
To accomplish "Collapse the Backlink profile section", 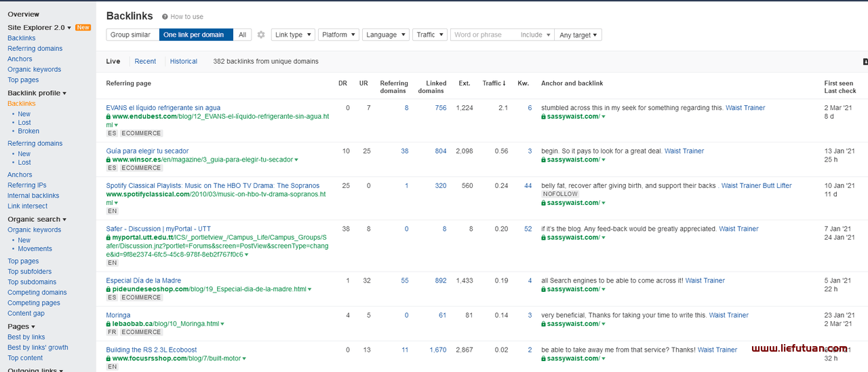I will click(37, 93).
